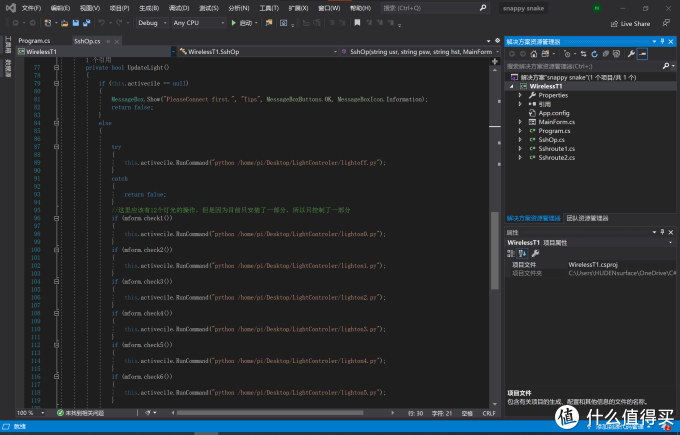Click the Visual Studio search box
Viewport: 680px width, 435px height.
tap(435, 8)
